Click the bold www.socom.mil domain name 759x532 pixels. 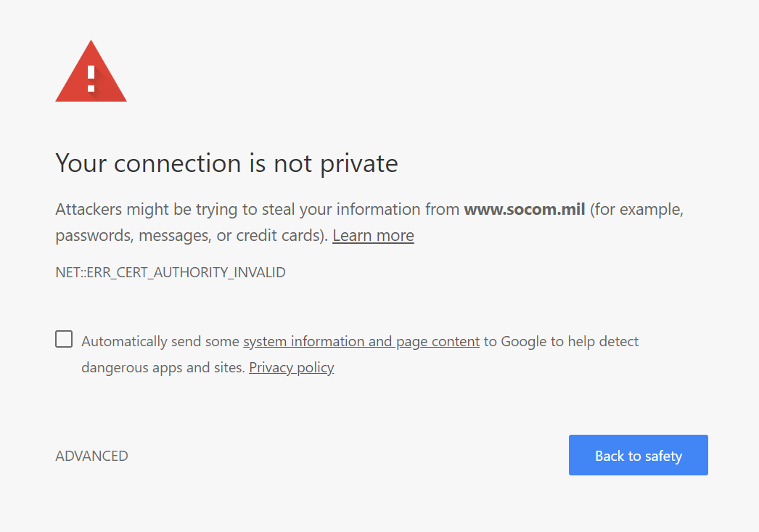[525, 210]
